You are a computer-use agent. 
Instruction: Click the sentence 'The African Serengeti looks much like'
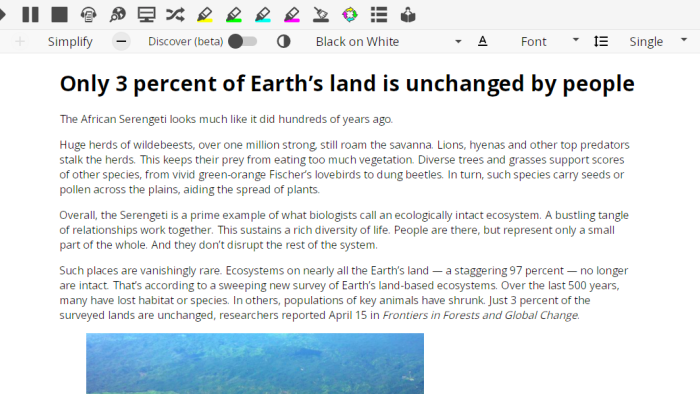[x=226, y=119]
